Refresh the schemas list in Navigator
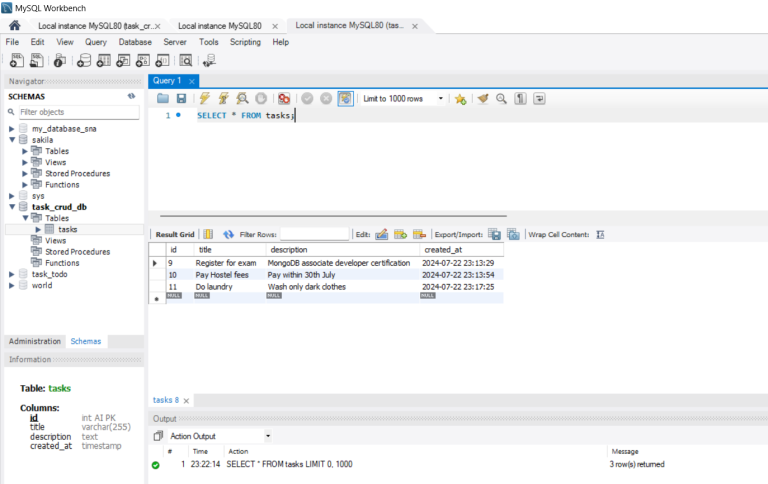The image size is (768, 484). tap(131, 96)
